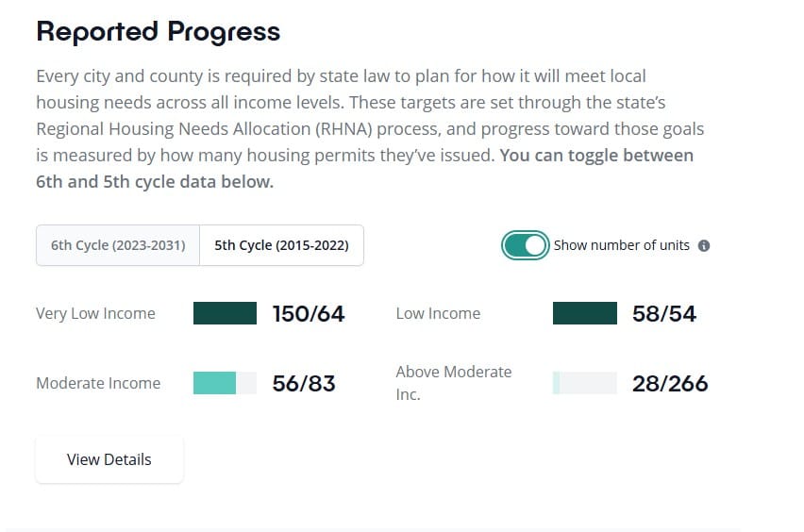Screen dimensions: 804x532
Task: Toggle off the Show number of units switch
Action: click(525, 245)
